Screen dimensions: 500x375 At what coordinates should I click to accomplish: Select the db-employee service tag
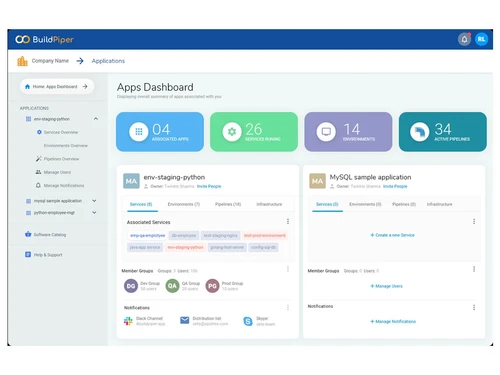point(184,235)
